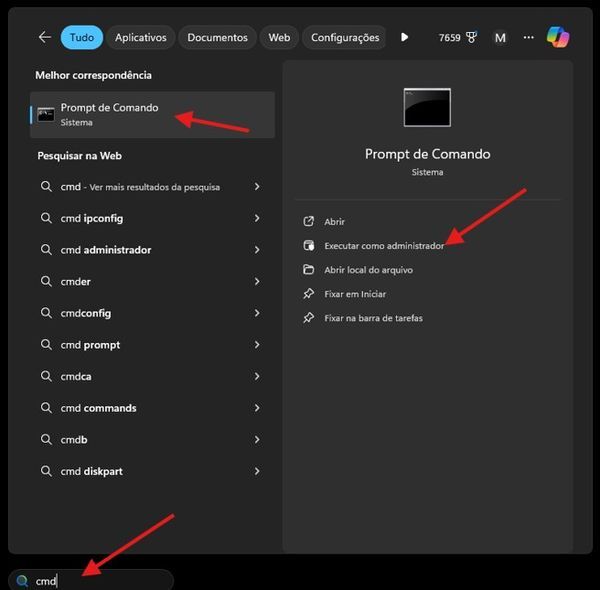Click the back arrow in search header
The height and width of the screenshot is (590, 600).
tap(44, 37)
